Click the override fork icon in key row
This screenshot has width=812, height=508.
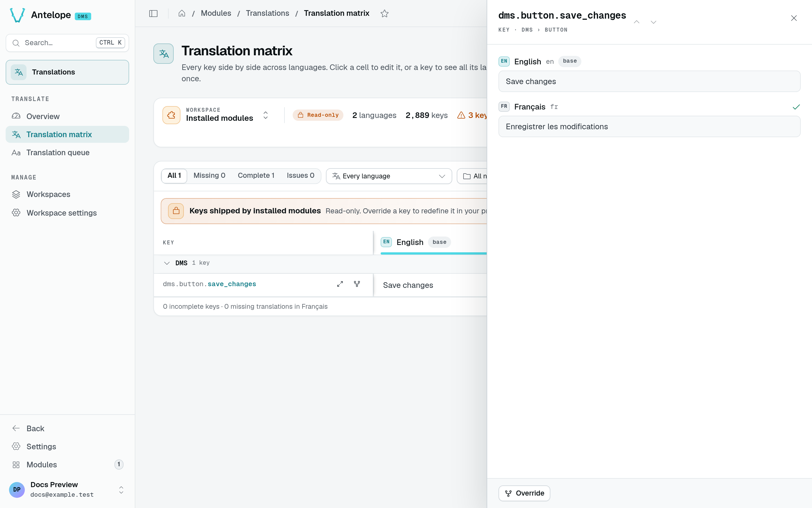pyautogui.click(x=357, y=284)
